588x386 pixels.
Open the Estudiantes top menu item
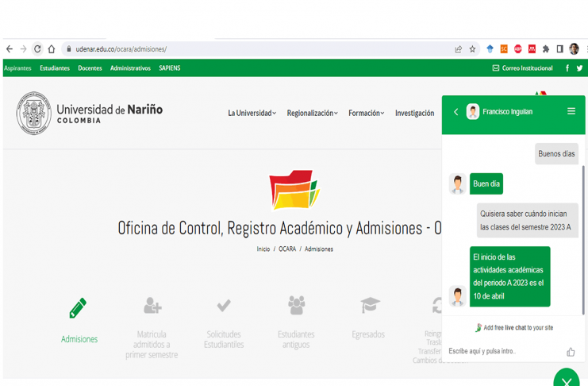(55, 68)
